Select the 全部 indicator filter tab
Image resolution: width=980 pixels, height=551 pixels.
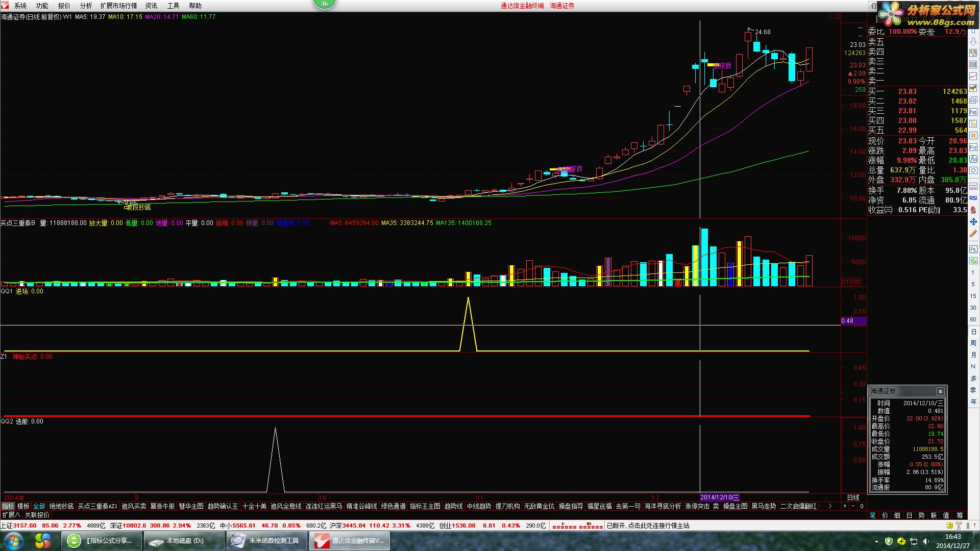tap(39, 506)
